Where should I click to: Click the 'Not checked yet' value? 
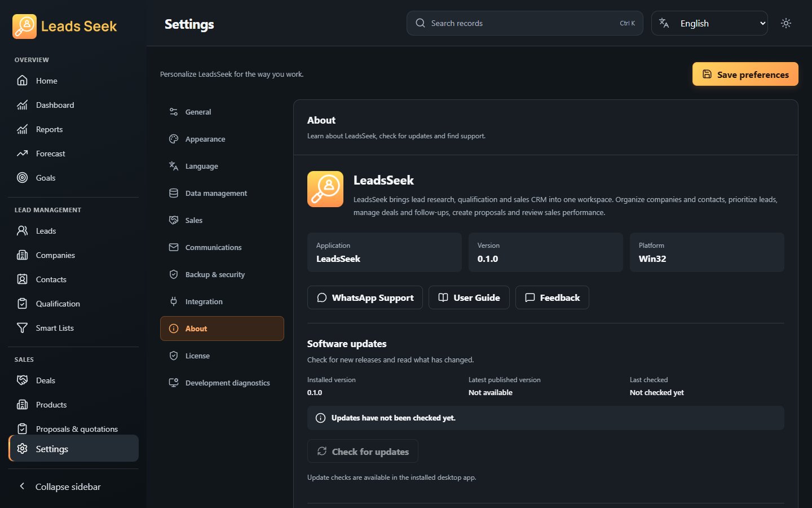pyautogui.click(x=656, y=392)
